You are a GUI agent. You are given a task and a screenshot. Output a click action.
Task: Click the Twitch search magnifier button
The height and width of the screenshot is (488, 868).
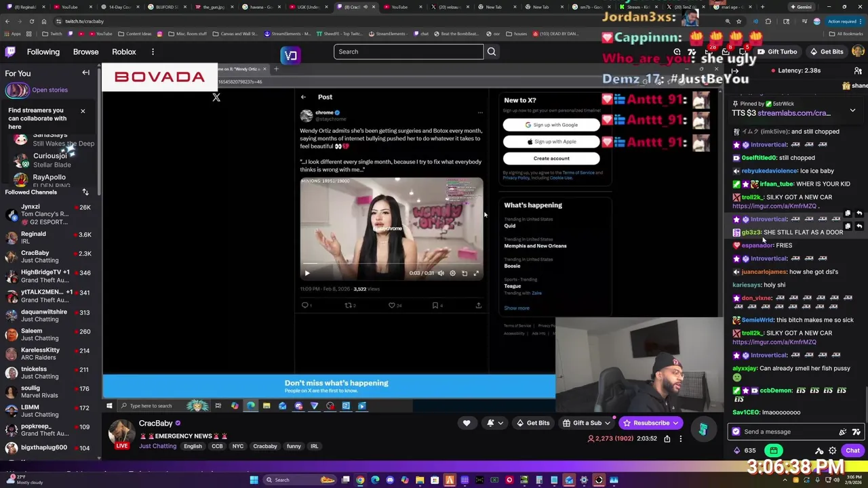492,52
